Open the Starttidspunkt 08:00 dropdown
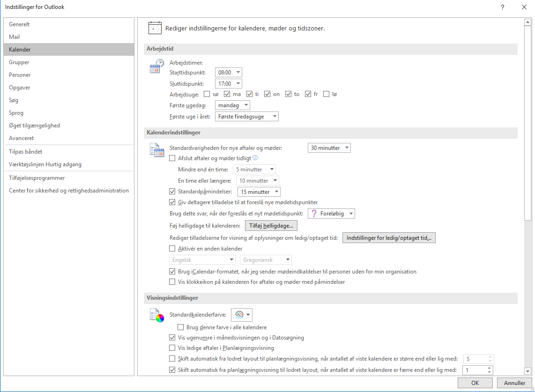Image resolution: width=535 pixels, height=392 pixels. [229, 72]
